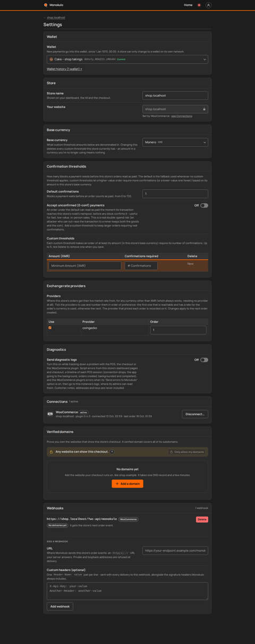
Task: Click the active badge beside WooCommerce
Action: point(83,412)
